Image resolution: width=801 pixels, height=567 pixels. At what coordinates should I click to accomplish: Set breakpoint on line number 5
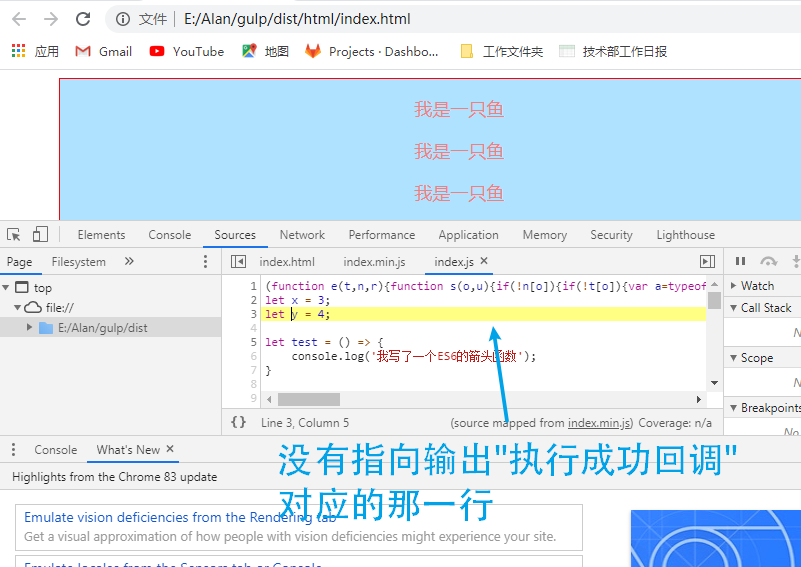[253, 342]
